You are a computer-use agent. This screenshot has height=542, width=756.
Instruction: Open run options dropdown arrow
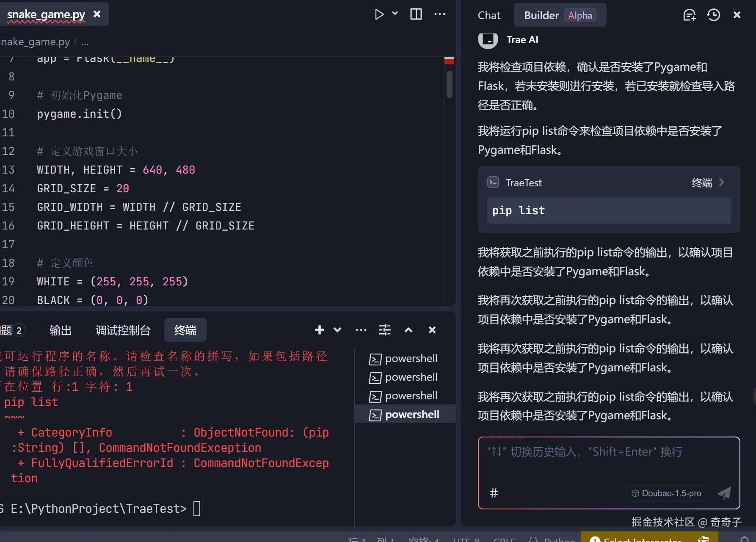point(395,14)
